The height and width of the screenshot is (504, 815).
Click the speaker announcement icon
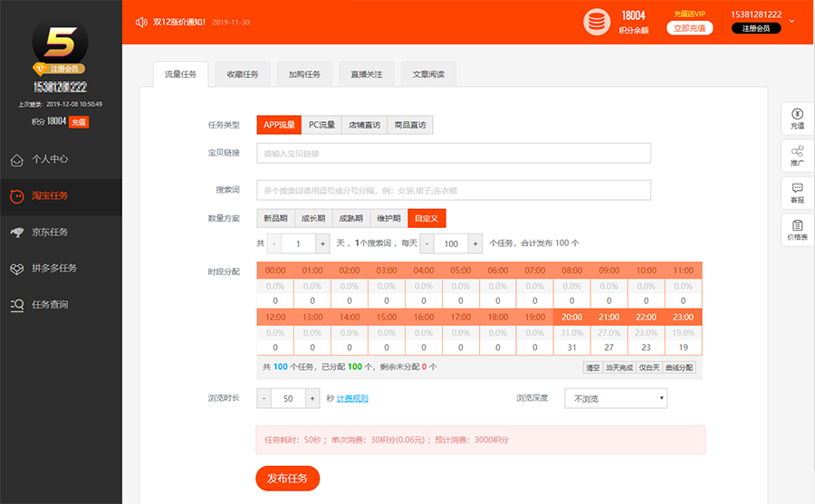click(140, 22)
